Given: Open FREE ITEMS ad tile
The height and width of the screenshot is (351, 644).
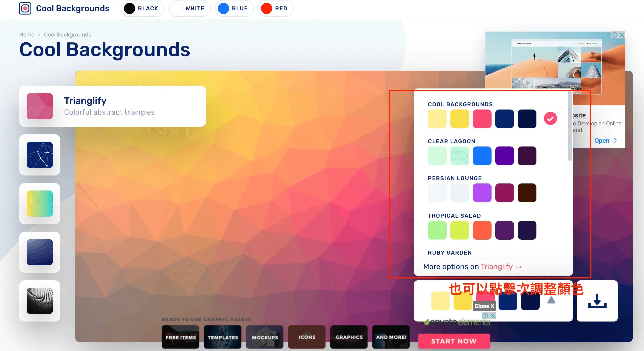Looking at the screenshot, I should [181, 337].
